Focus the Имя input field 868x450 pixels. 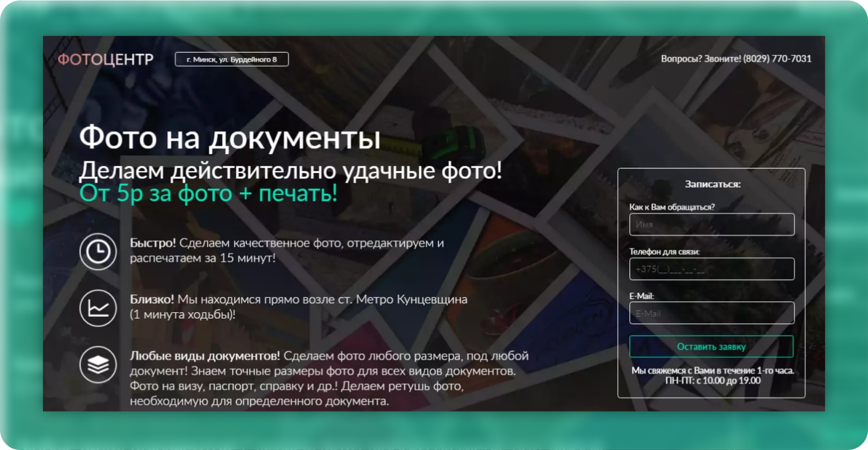(712, 225)
